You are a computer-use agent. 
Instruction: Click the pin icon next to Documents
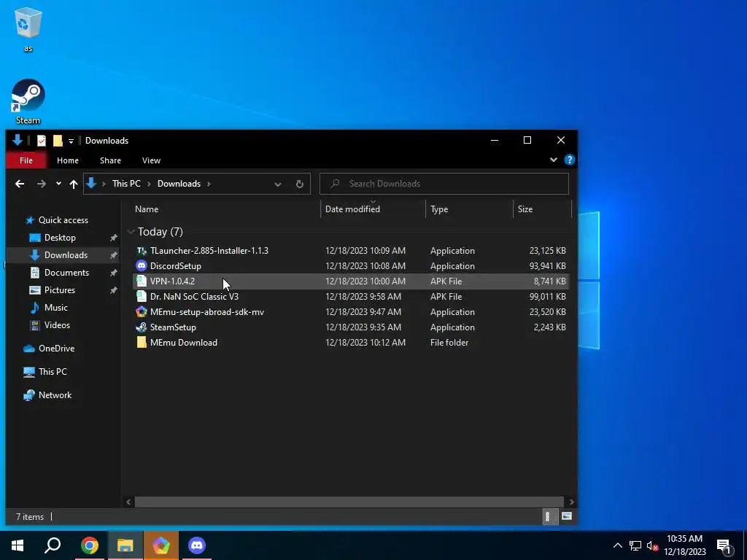tap(113, 273)
